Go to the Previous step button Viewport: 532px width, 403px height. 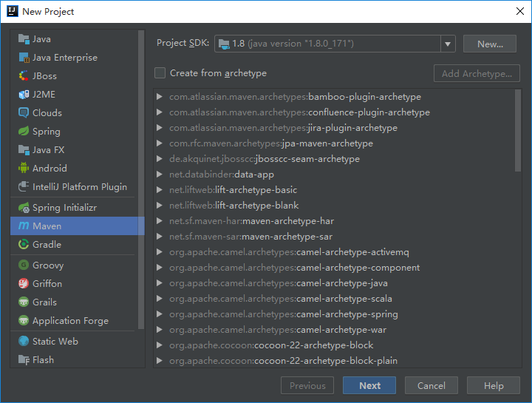(307, 385)
